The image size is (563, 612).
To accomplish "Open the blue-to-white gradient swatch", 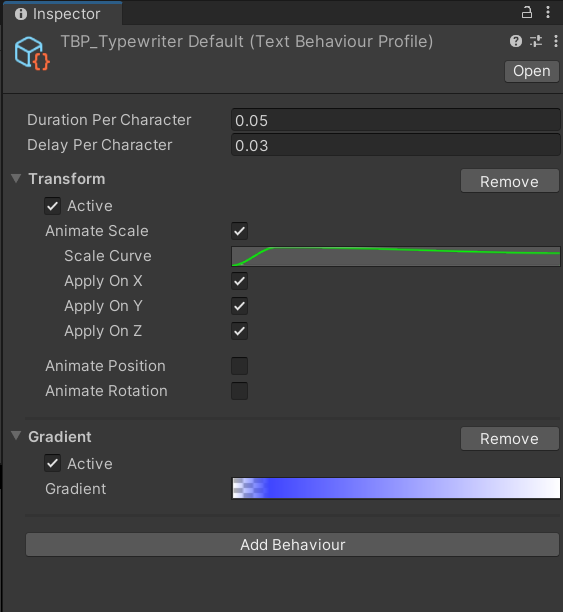I will (396, 488).
